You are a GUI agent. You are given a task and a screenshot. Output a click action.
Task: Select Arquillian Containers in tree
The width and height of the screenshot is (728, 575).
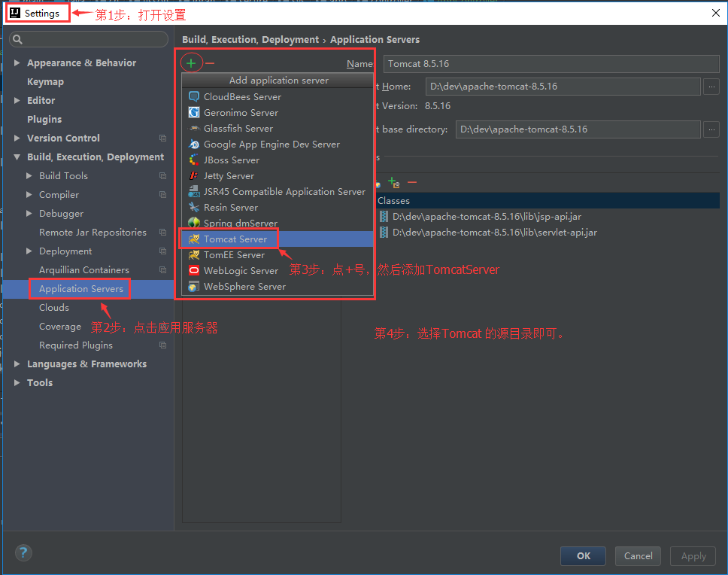tap(84, 270)
